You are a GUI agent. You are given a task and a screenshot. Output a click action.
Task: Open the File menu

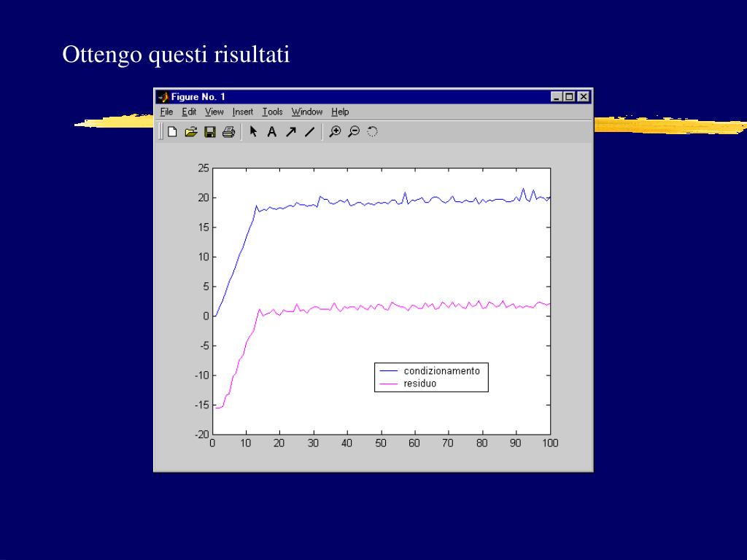coord(166,112)
